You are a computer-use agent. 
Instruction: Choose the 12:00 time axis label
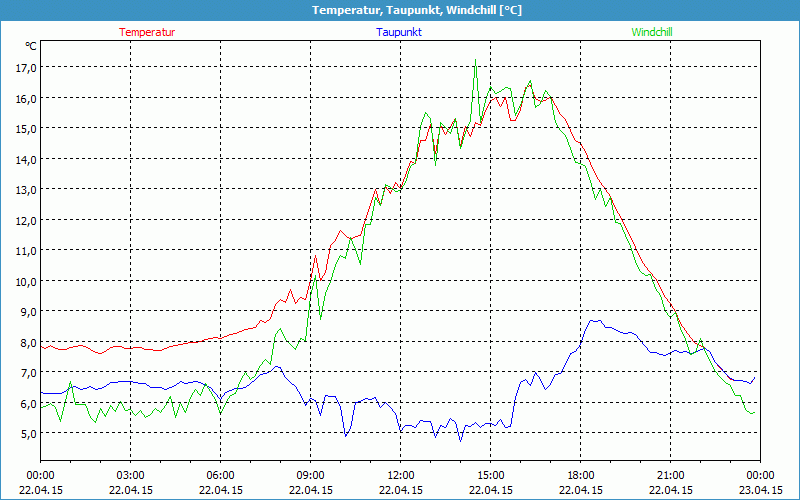pyautogui.click(x=400, y=475)
